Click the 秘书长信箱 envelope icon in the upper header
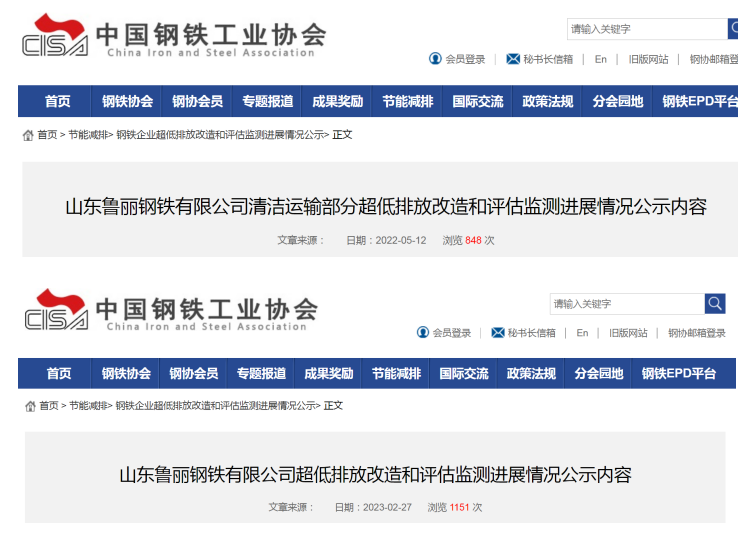 point(513,59)
